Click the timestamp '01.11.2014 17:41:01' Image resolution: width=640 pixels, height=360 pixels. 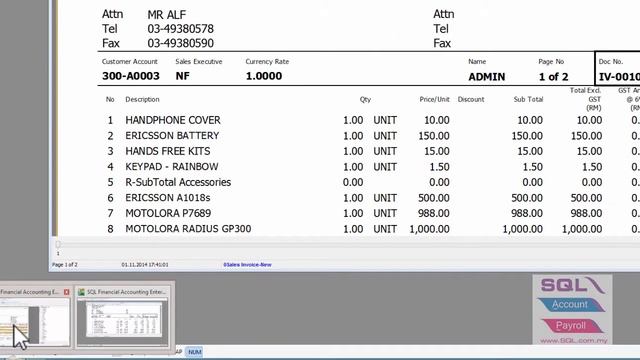pos(145,265)
